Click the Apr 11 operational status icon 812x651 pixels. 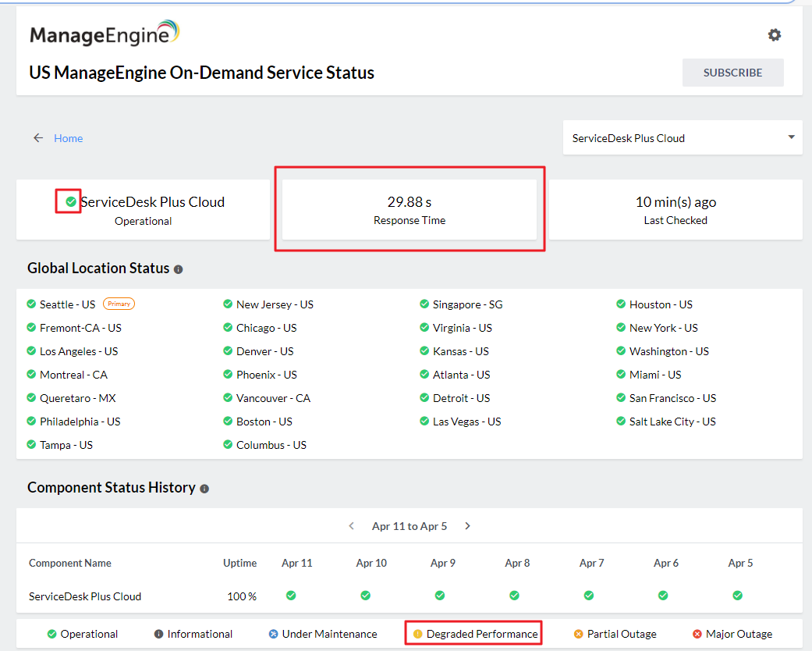[291, 596]
